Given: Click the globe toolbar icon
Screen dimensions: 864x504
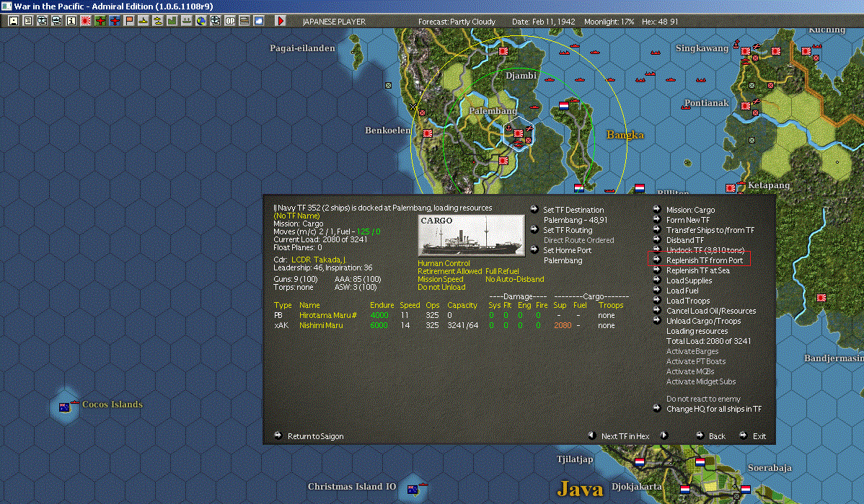Looking at the screenshot, I should 201,21.
